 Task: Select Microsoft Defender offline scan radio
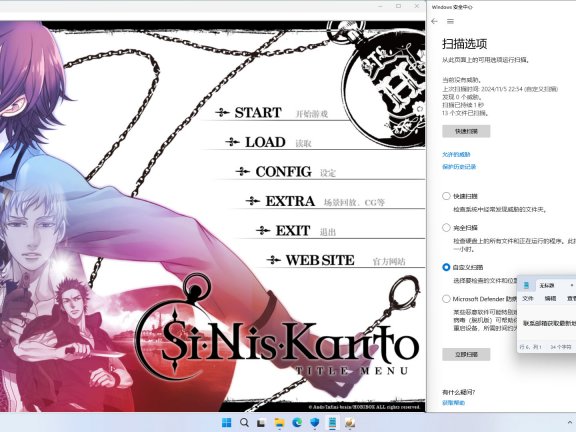(x=446, y=299)
